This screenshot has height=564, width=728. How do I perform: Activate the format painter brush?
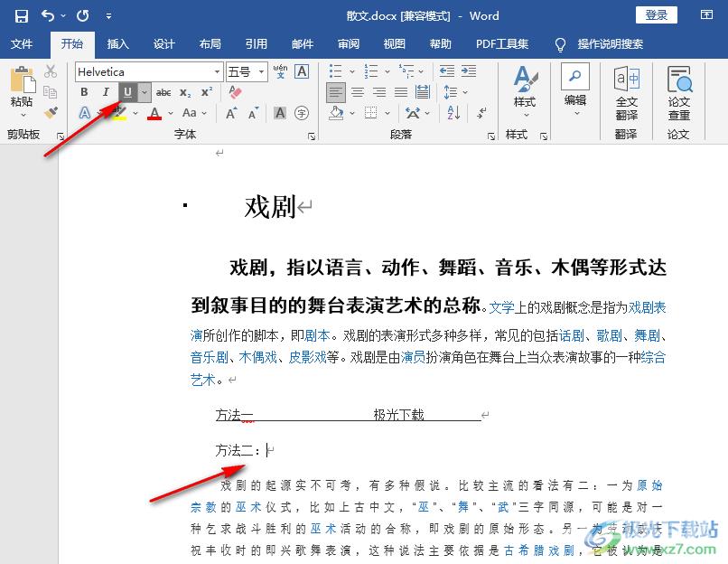[x=51, y=112]
